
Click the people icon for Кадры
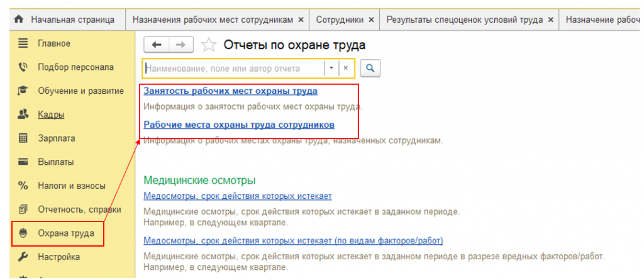click(x=23, y=115)
